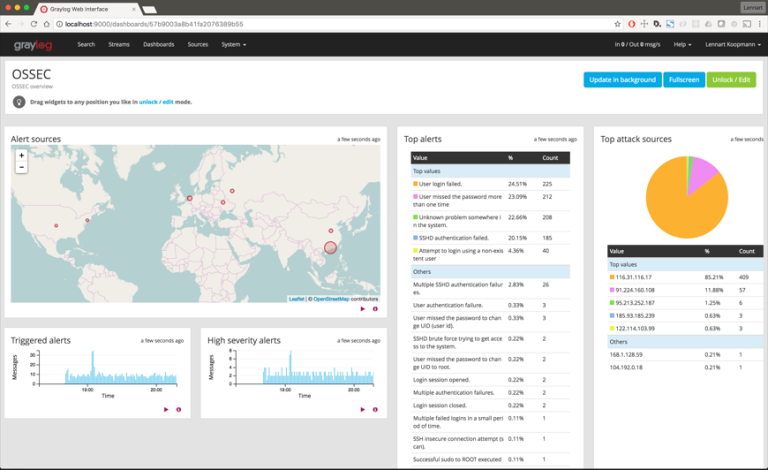Click 'User authentication failure.' row
The height and width of the screenshot is (470, 768).
tap(490, 306)
